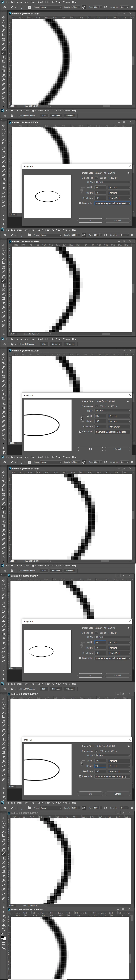The width and height of the screenshot is (136, 980).
Task: Open Nearest Neighbor dropdown in the 2000% window's dialog
Action: point(112,432)
